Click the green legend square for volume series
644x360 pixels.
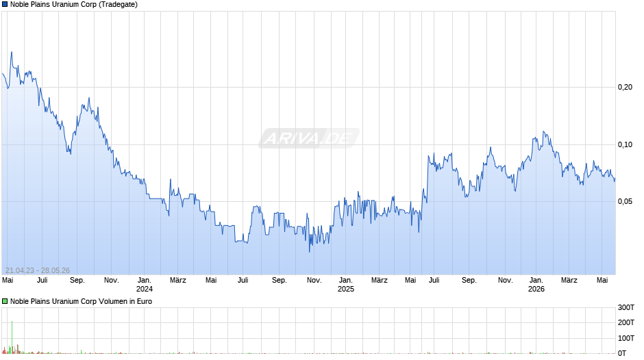(5, 301)
